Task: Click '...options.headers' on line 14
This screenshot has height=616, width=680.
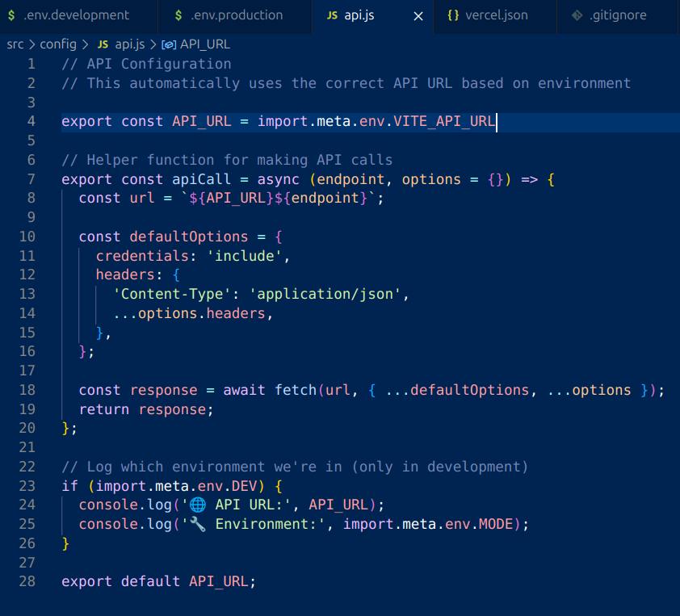Action: click(189, 313)
